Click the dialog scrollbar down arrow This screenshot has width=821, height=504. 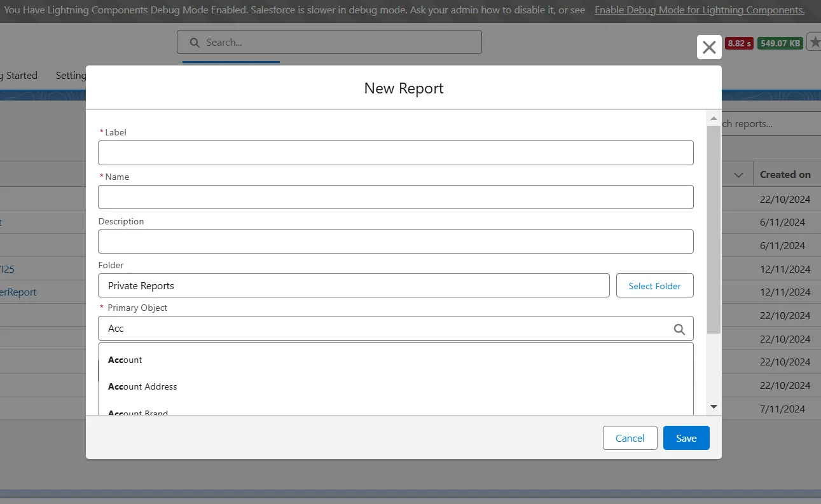click(714, 407)
